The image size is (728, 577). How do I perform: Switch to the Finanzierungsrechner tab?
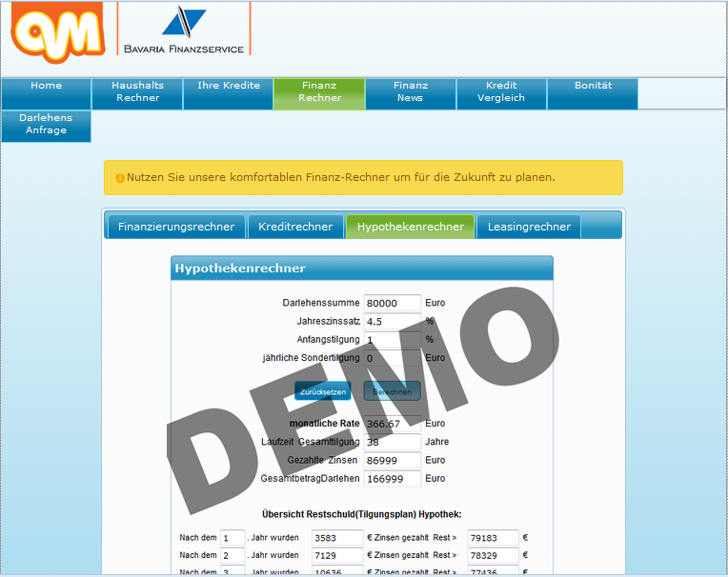click(176, 227)
